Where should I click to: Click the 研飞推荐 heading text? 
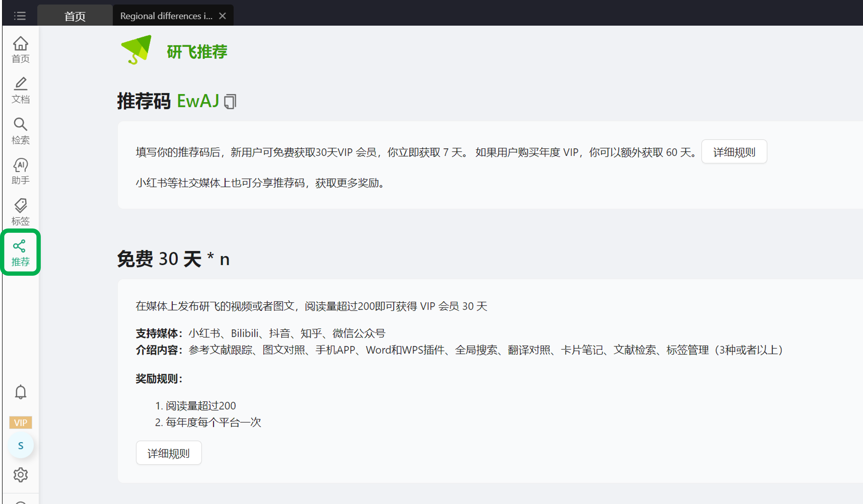coord(197,52)
